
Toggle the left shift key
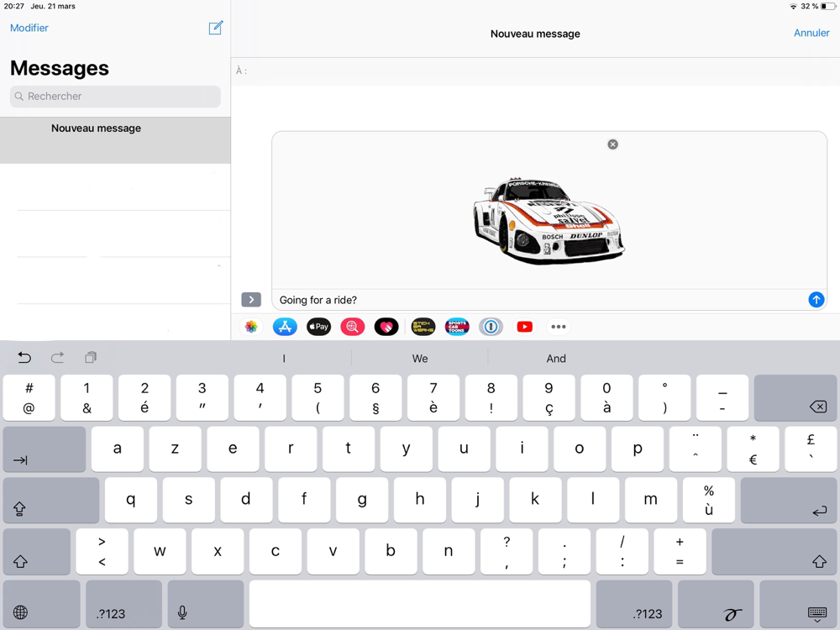(x=36, y=551)
